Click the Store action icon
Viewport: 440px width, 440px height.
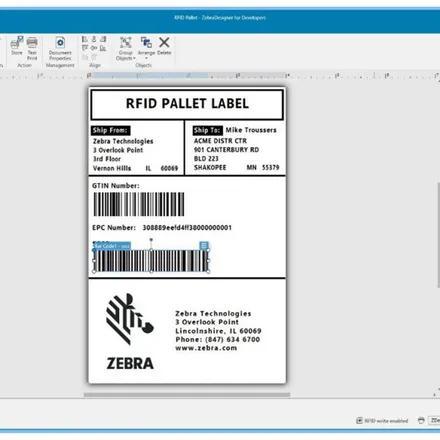coord(16,46)
